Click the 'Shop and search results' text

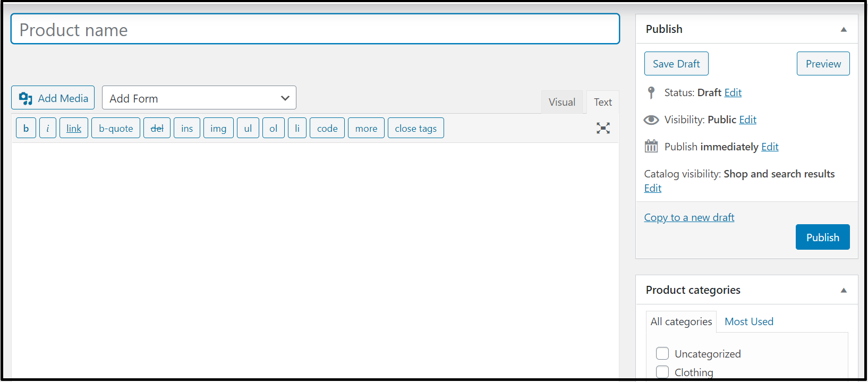tap(779, 174)
